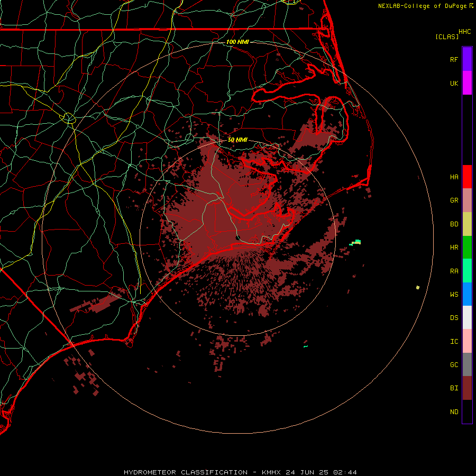This screenshot has width=476, height=476.
Task: Click 'HYDROMETEOR CLASSIFICATION' title text
Action: [186, 472]
